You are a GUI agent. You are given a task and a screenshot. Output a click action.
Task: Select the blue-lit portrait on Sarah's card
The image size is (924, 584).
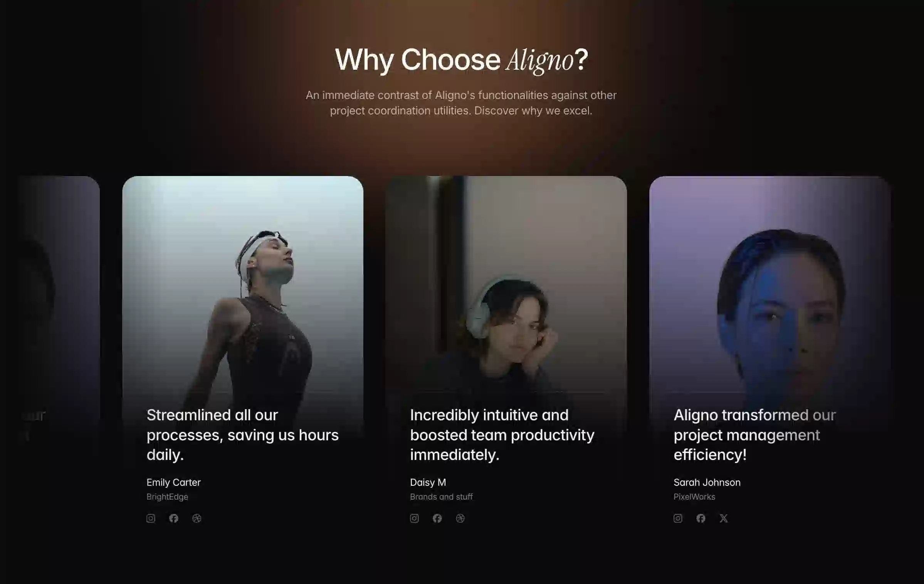point(770,289)
